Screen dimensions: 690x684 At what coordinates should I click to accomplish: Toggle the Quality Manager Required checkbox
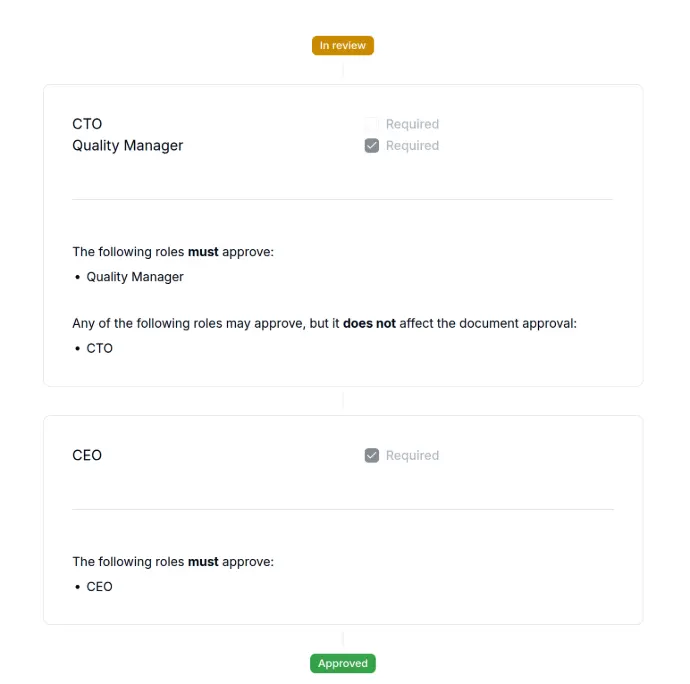tap(371, 146)
